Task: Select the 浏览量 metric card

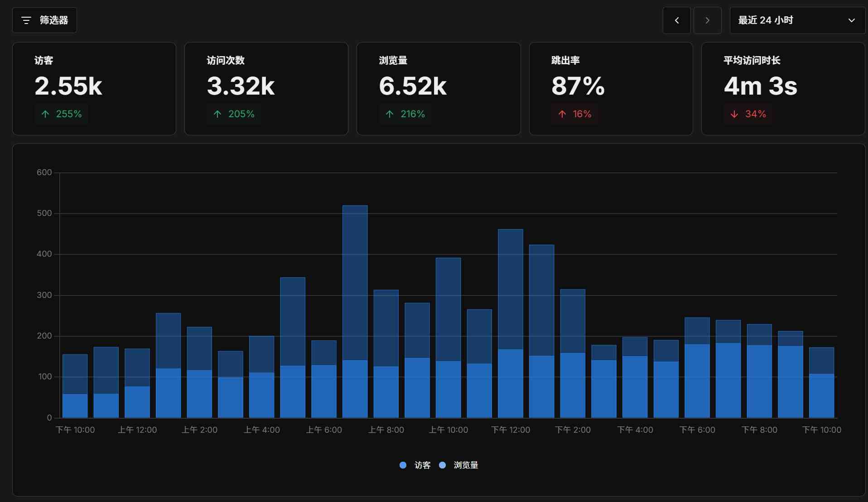Action: (438, 88)
